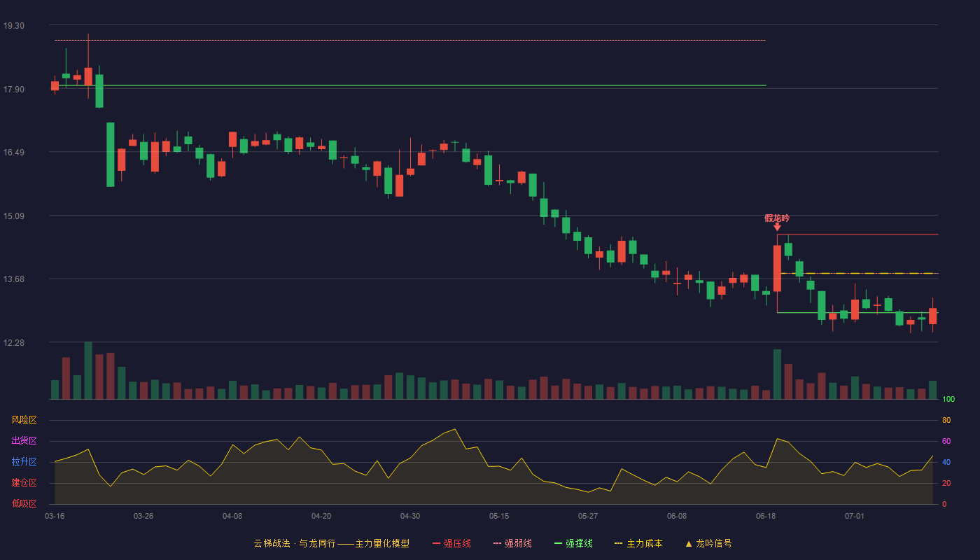Click the 13.68 price axis label
Image resolution: width=980 pixels, height=560 pixels.
pos(13,279)
